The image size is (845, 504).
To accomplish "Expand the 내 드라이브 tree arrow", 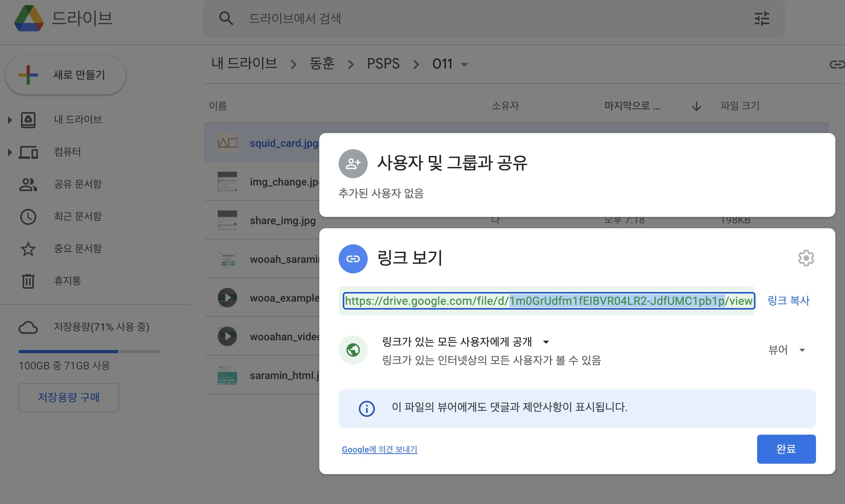I will [10, 120].
